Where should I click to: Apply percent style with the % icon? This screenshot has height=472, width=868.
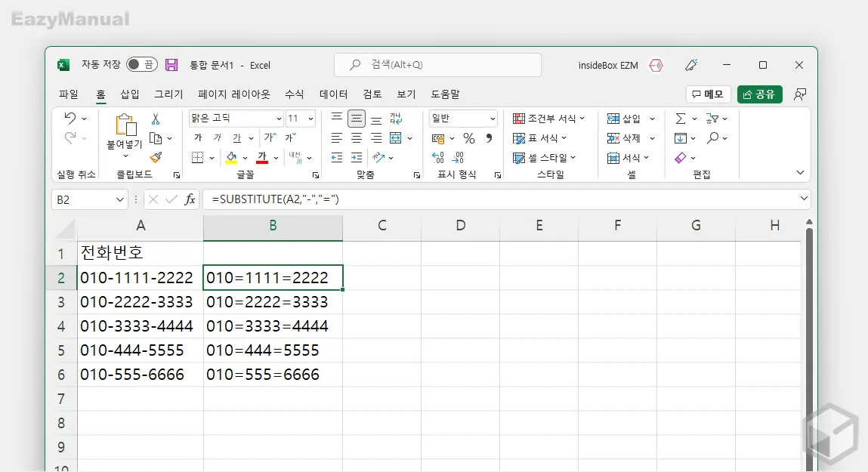tap(468, 138)
